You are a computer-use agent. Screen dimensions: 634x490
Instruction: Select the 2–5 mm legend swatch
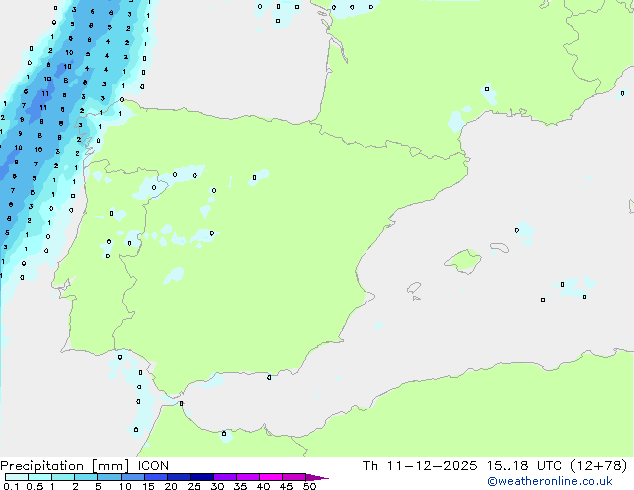tap(86, 477)
